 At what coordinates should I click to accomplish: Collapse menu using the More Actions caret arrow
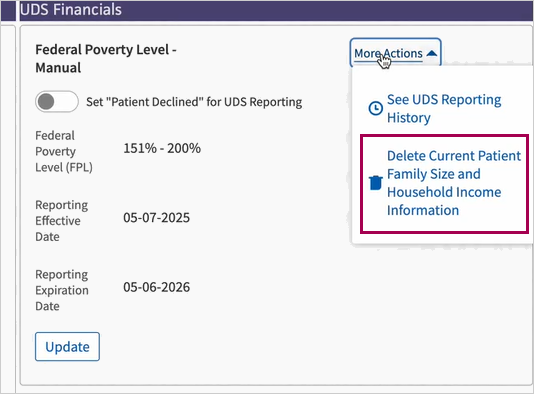(x=432, y=53)
